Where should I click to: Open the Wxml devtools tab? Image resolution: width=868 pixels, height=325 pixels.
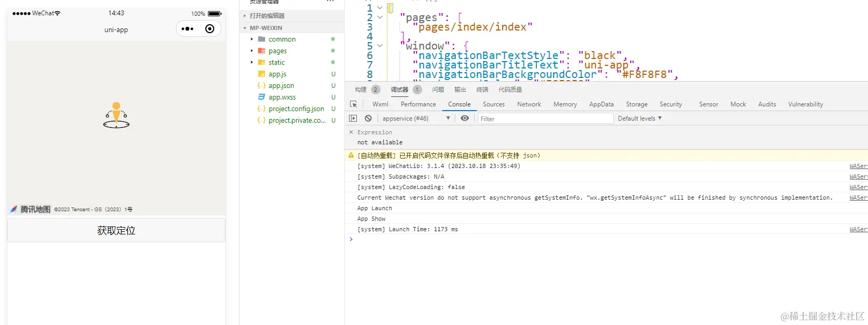coord(380,104)
